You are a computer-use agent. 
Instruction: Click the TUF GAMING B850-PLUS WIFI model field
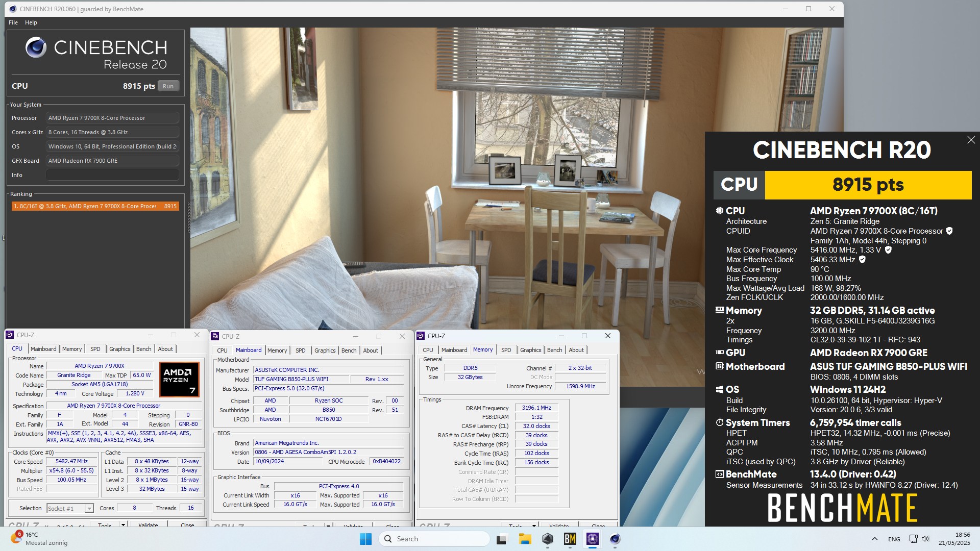point(301,379)
